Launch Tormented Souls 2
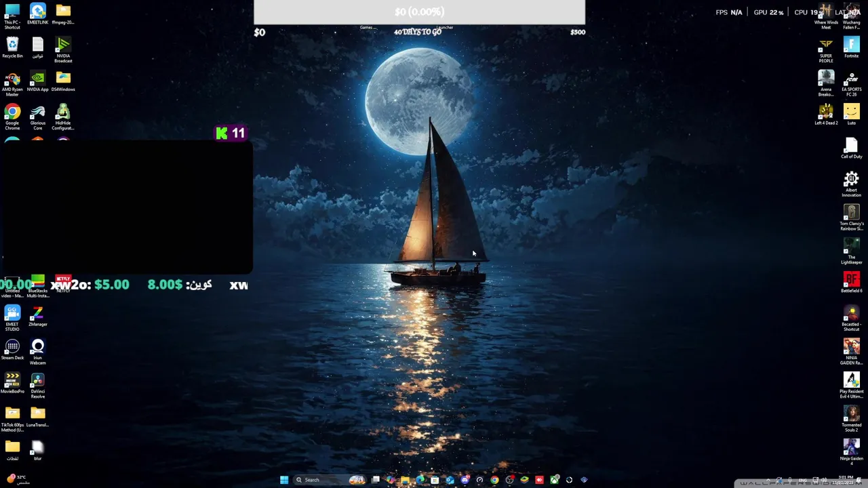The height and width of the screenshot is (488, 868). (851, 420)
